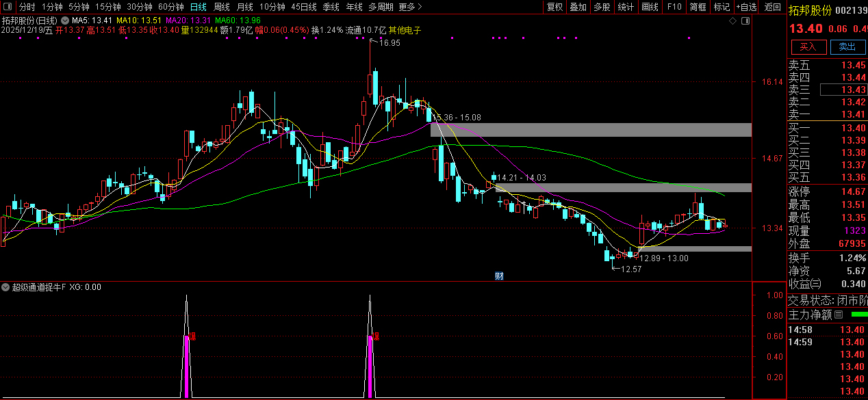Toggle 复权 price adjustment
This screenshot has height=400, width=868.
pyautogui.click(x=554, y=7)
